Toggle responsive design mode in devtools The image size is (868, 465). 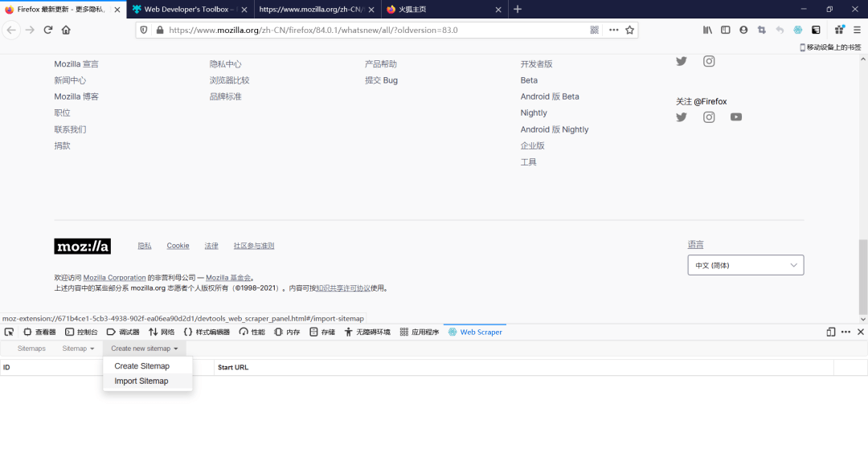(831, 332)
